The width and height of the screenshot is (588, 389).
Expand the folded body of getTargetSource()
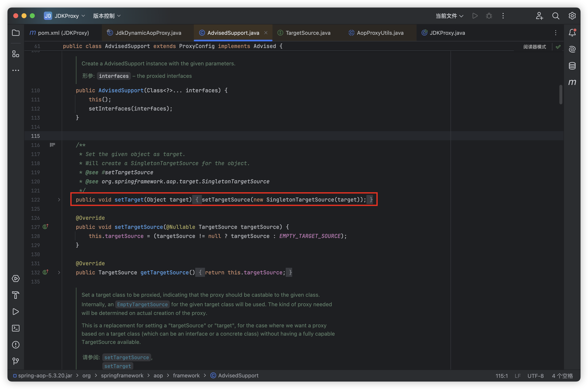[x=200, y=272]
